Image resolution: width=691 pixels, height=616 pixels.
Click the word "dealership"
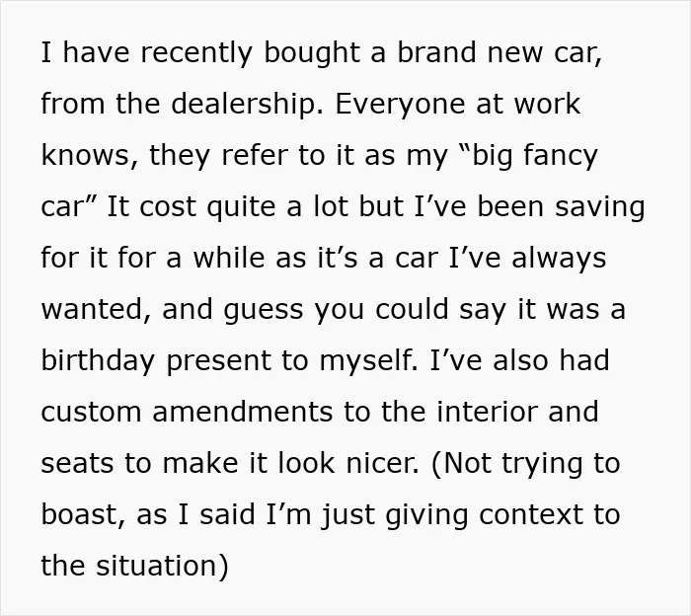coord(244,105)
